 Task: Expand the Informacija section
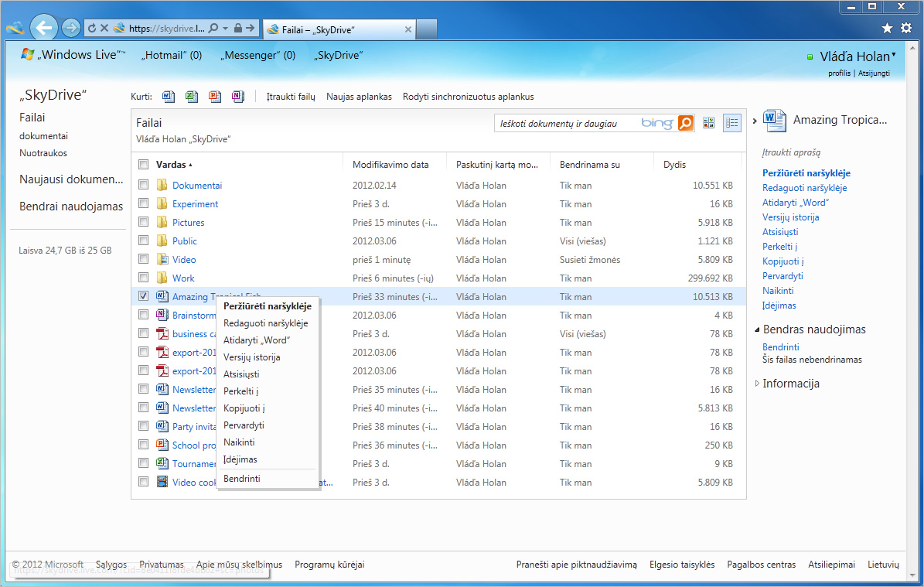[x=757, y=384]
